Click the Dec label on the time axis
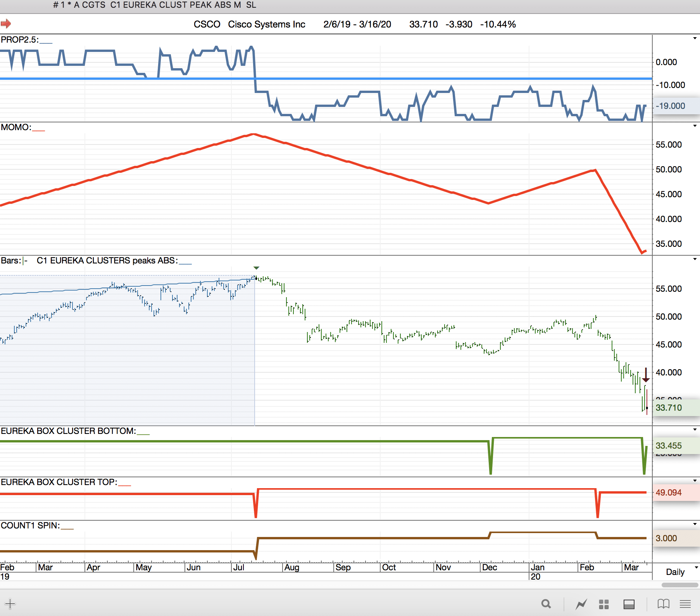 click(490, 567)
